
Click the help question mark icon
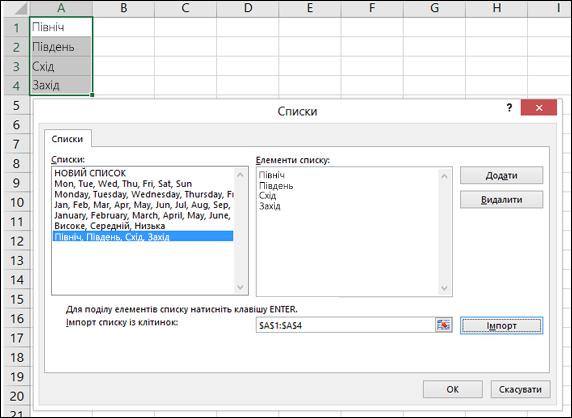(x=509, y=108)
